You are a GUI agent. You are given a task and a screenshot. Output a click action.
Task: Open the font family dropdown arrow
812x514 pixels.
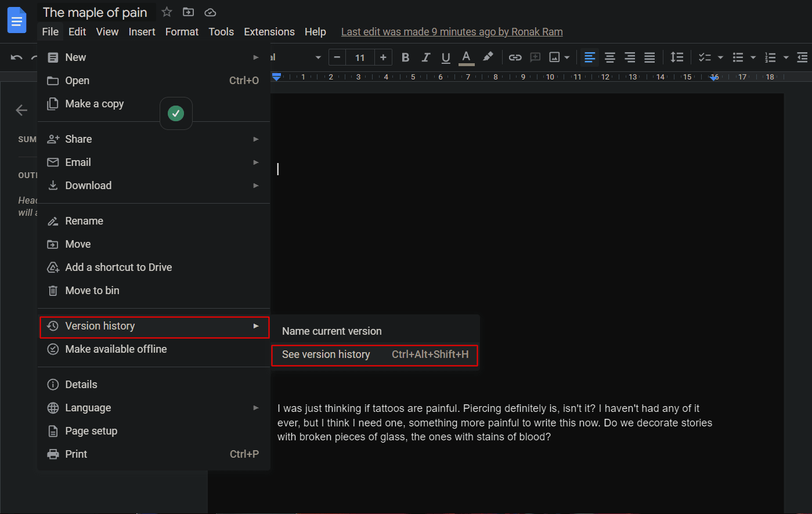(x=318, y=57)
